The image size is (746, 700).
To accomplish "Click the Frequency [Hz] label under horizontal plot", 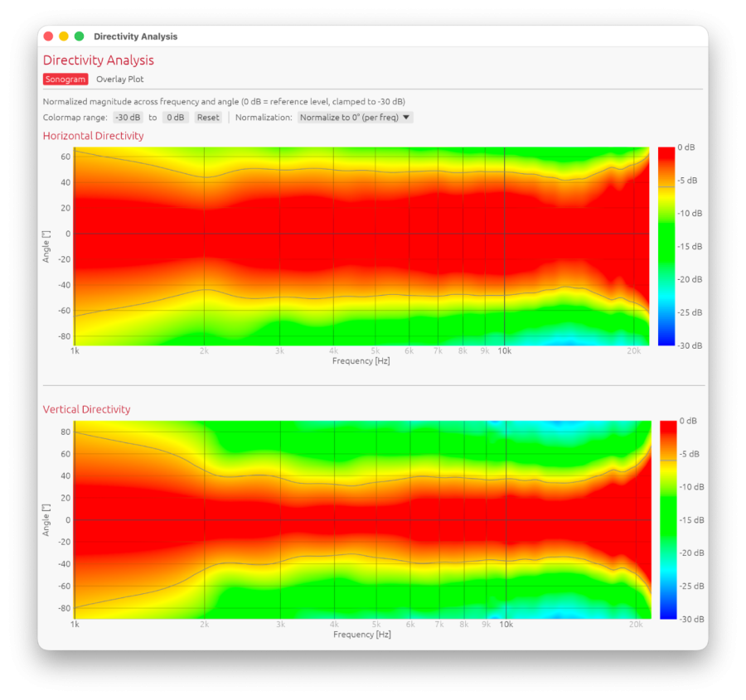I will pyautogui.click(x=361, y=361).
